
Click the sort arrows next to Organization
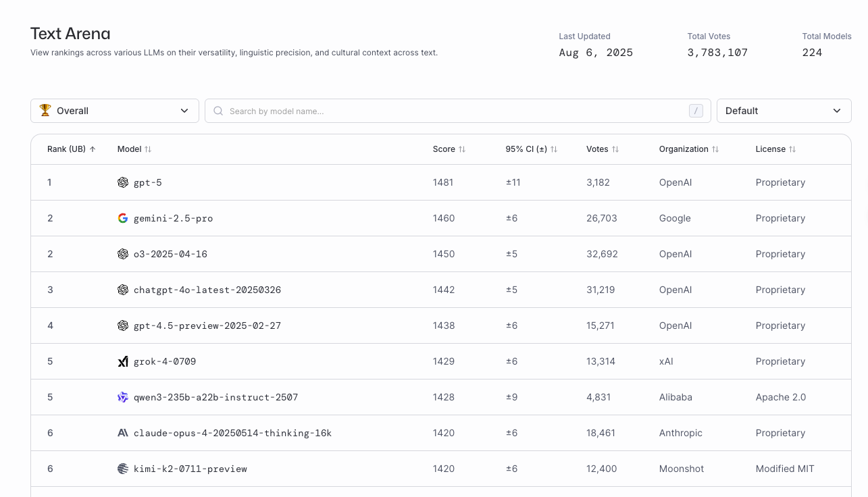point(715,149)
